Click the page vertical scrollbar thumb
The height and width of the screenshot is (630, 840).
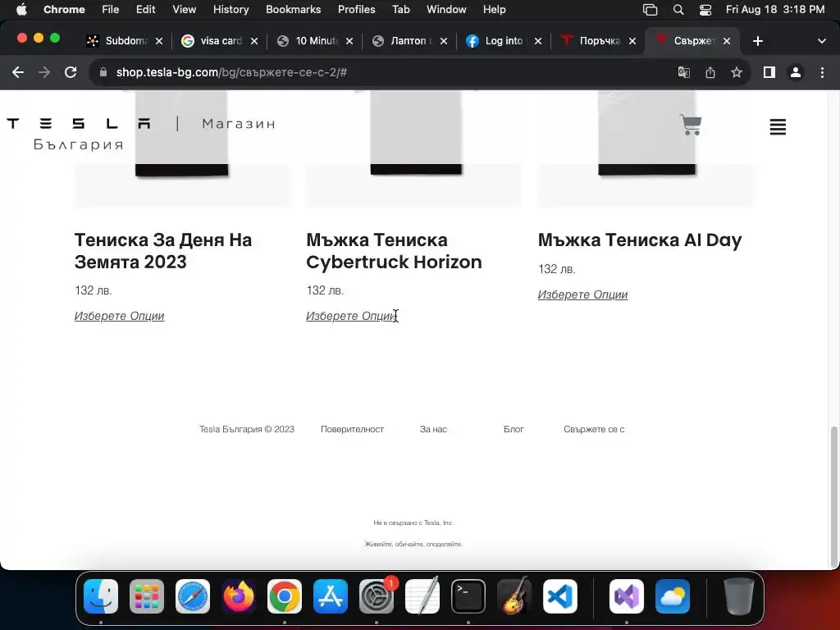[x=833, y=496]
